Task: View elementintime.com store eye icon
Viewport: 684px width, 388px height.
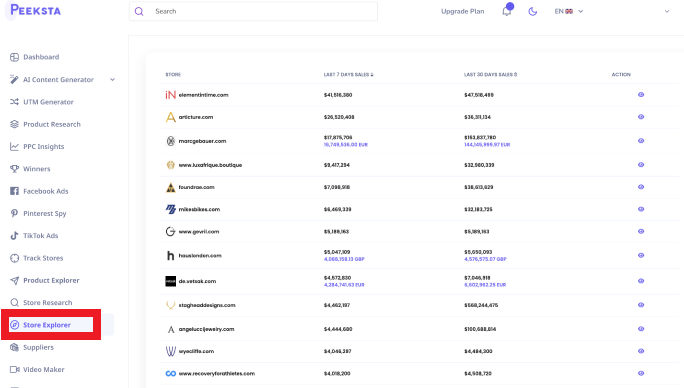Action: [x=641, y=95]
